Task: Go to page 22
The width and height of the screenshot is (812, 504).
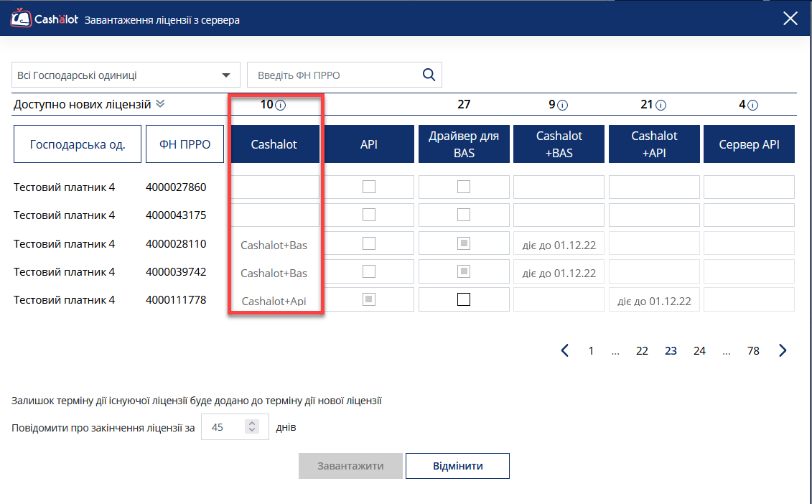Action: pos(642,351)
